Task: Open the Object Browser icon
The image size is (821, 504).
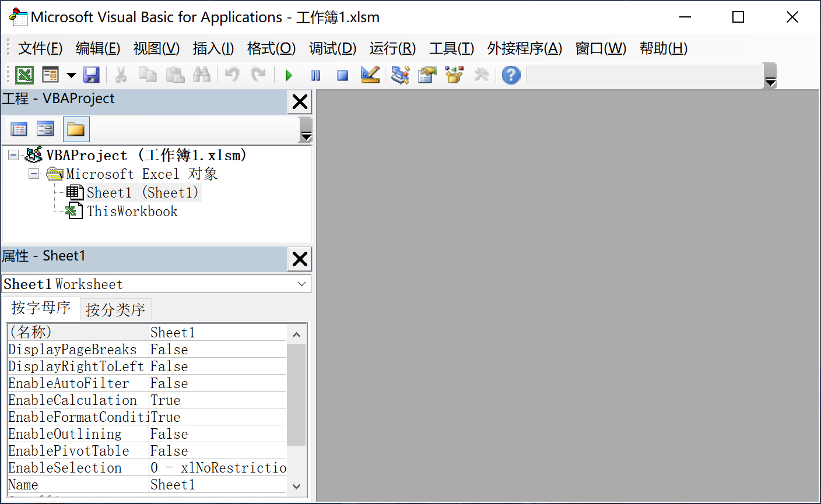Action: [454, 75]
